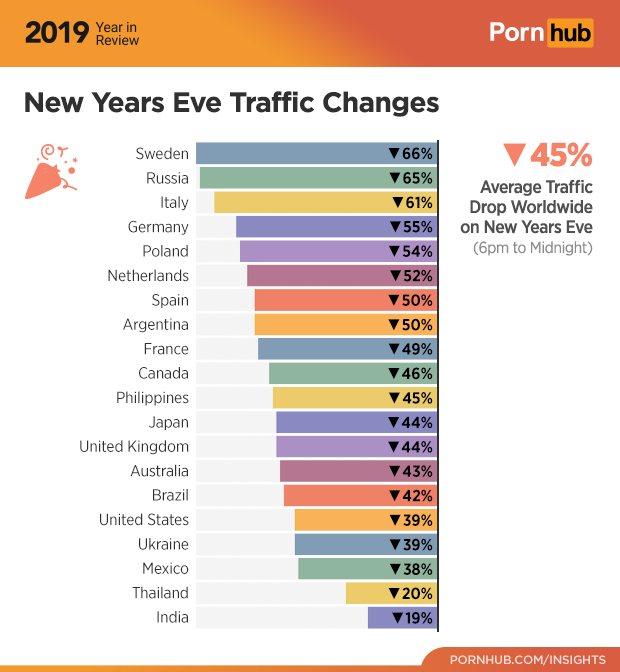
Task: Click the New Years Eve Traffic Changes heading
Action: pos(231,103)
